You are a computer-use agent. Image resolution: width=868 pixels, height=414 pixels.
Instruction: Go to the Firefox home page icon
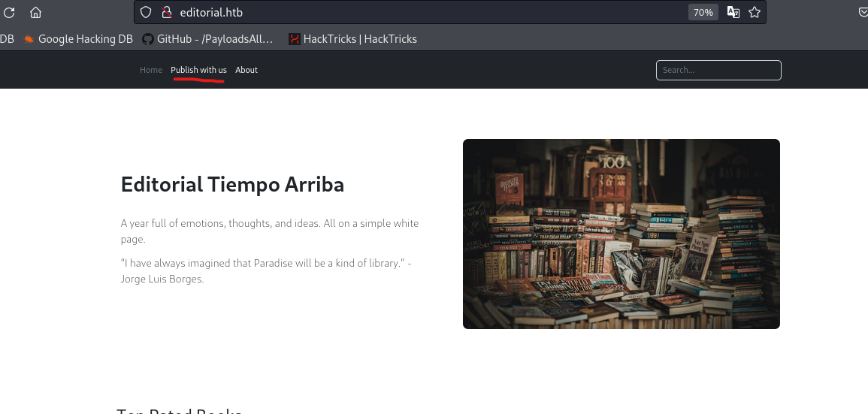point(35,12)
